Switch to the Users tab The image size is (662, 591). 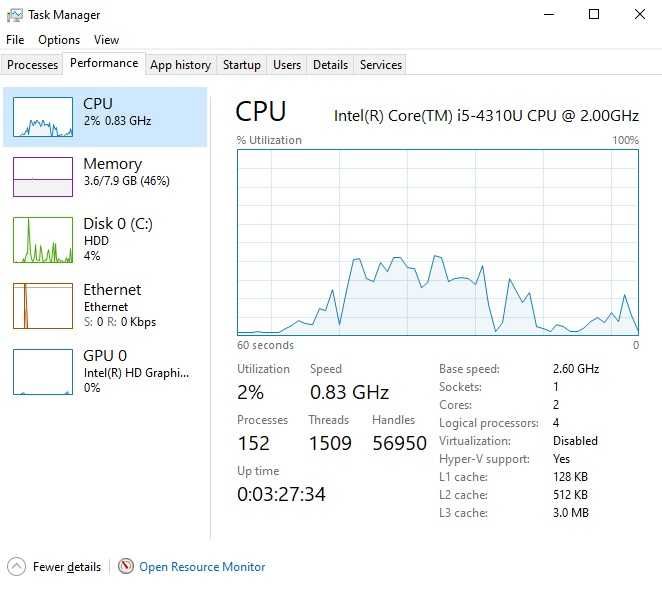point(287,65)
